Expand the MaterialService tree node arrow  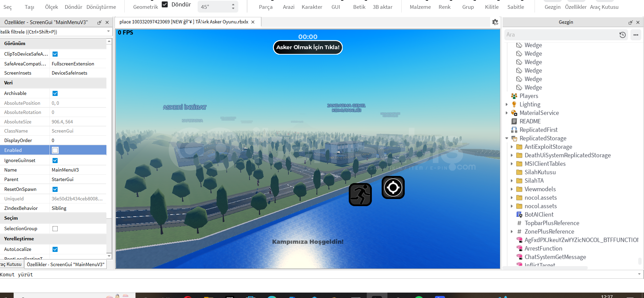507,113
